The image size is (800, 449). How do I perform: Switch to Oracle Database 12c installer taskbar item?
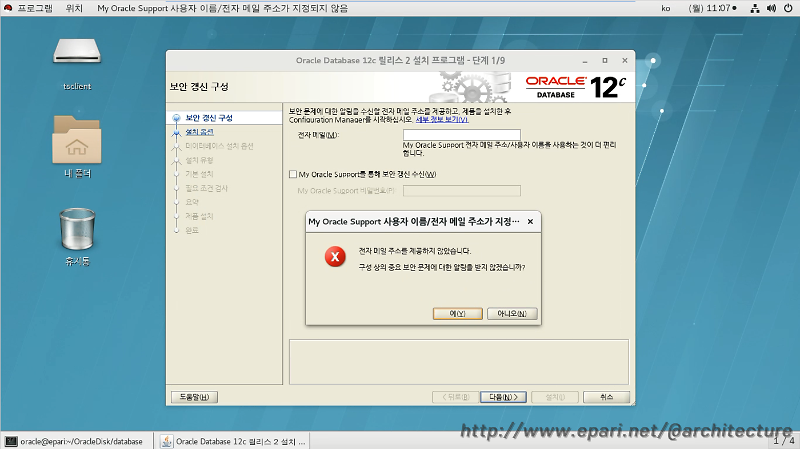click(x=234, y=441)
